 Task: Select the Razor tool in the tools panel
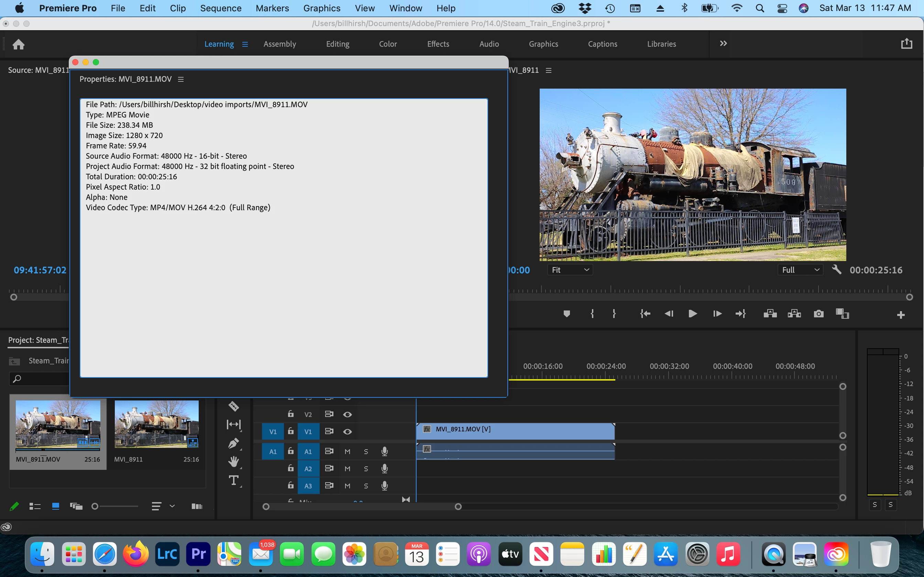click(234, 406)
